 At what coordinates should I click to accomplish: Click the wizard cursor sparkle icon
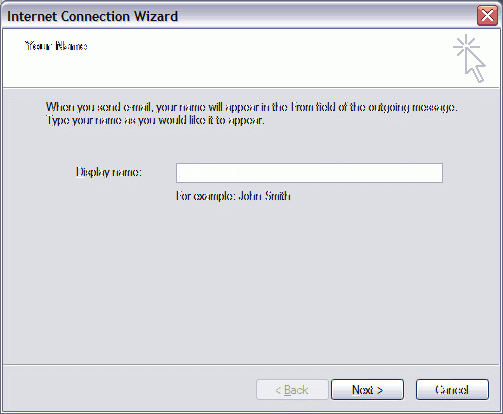(469, 58)
